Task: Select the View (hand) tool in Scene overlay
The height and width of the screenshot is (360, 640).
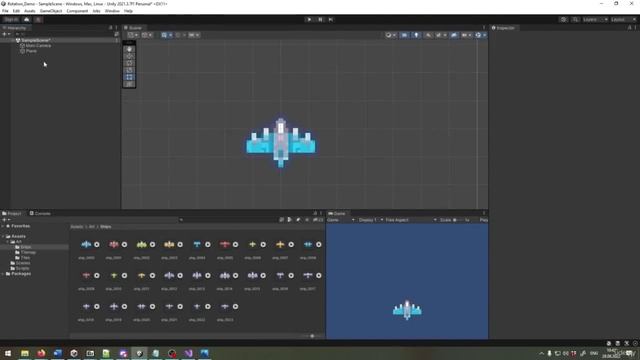Action: [x=129, y=49]
